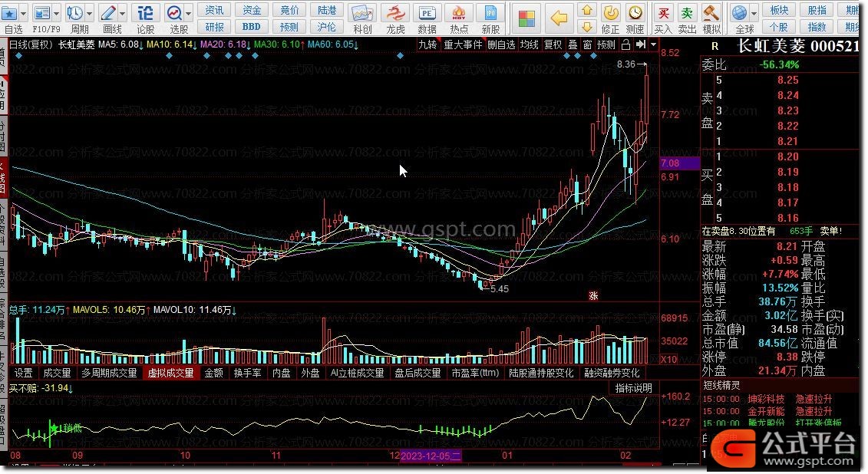The width and height of the screenshot is (868, 474).
Task: Open the F10/F9 company info icon
Action: coord(41,12)
